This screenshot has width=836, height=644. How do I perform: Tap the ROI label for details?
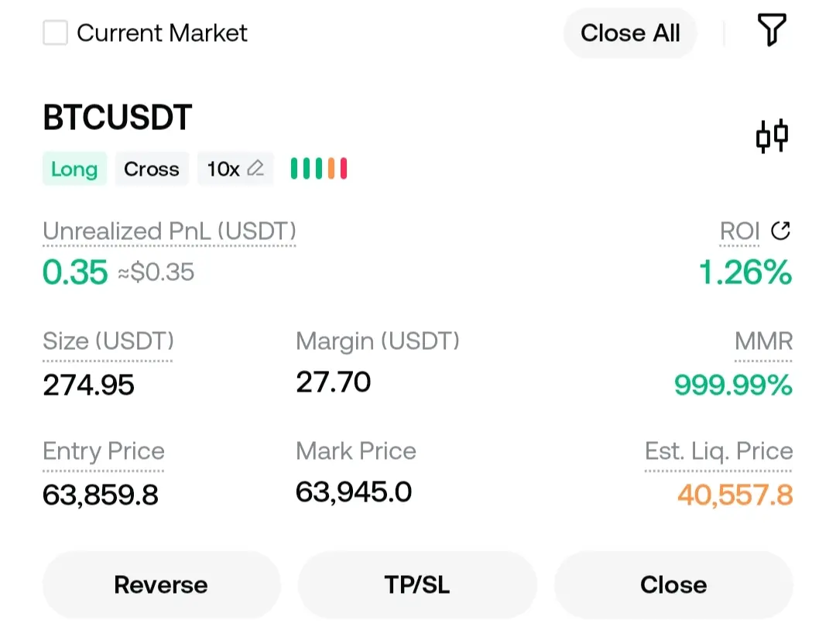(x=739, y=231)
